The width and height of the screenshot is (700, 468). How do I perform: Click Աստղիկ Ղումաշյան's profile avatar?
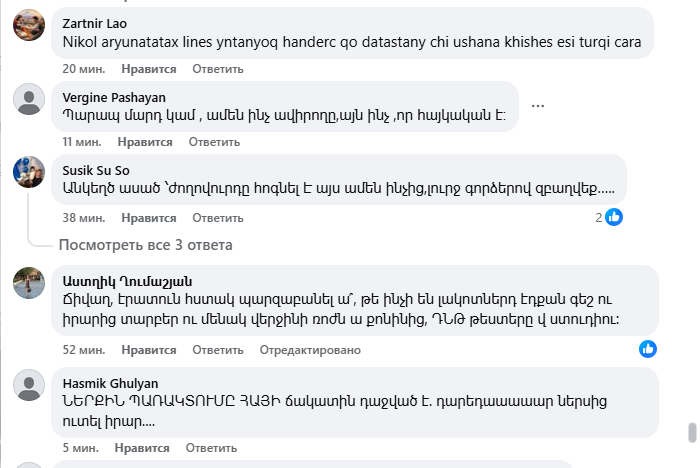pos(29,285)
